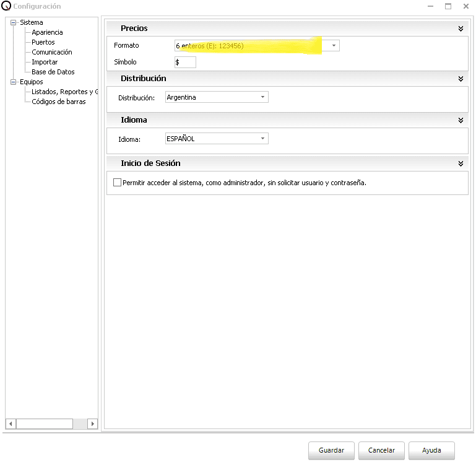The width and height of the screenshot is (476, 465).
Task: Open Comunicación settings in the tree
Action: click(x=52, y=52)
